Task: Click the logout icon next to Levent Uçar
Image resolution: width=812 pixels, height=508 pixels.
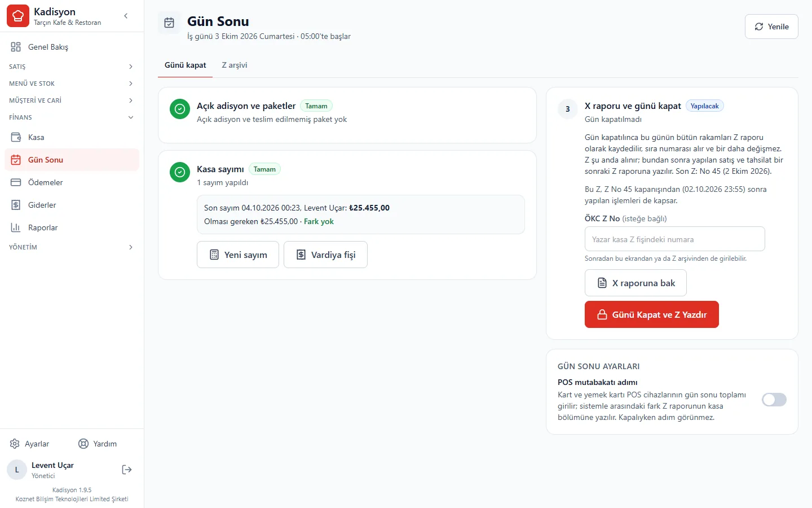Action: pyautogui.click(x=127, y=470)
